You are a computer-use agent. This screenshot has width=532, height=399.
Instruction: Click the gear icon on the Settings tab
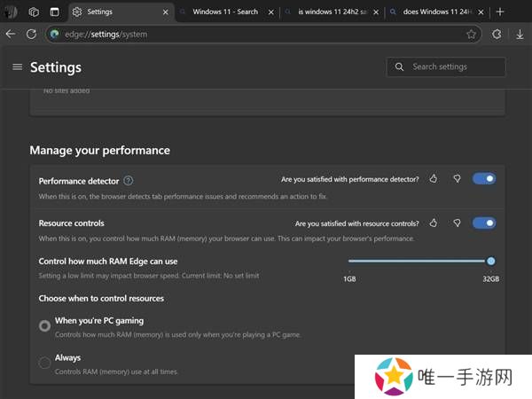point(77,12)
